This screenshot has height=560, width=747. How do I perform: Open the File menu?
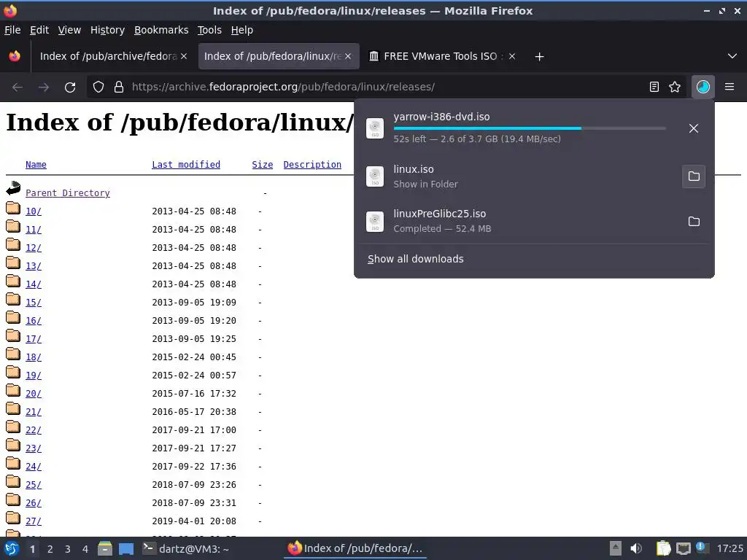coord(12,30)
